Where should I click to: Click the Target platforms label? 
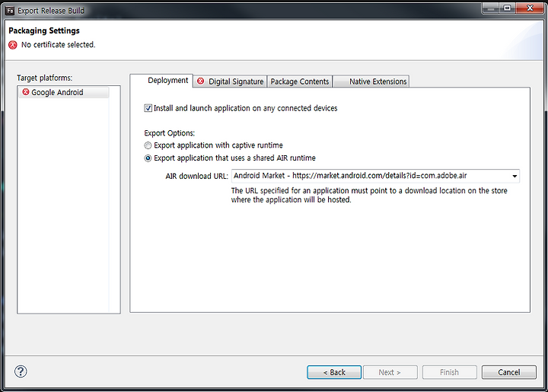pyautogui.click(x=45, y=78)
